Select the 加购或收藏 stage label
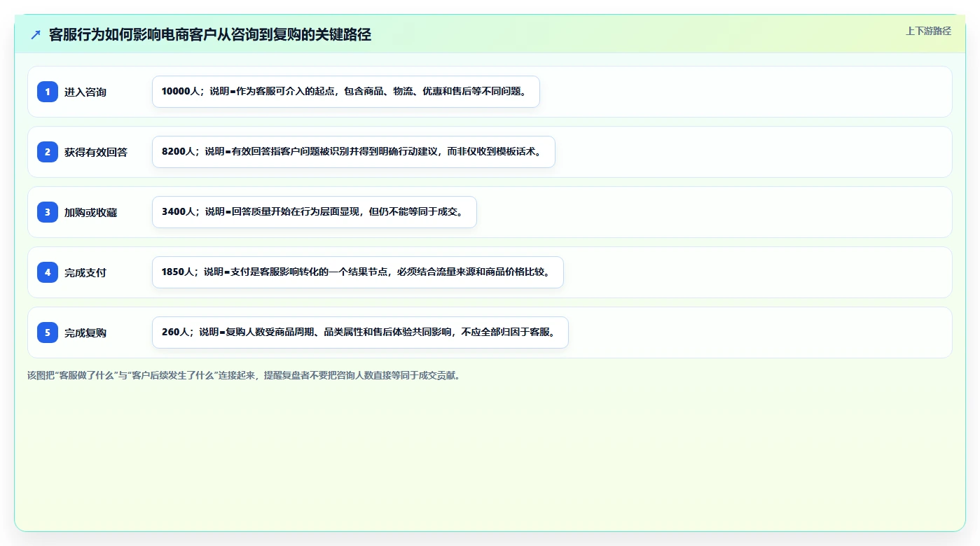Viewport: 980px width, 546px height. point(90,212)
